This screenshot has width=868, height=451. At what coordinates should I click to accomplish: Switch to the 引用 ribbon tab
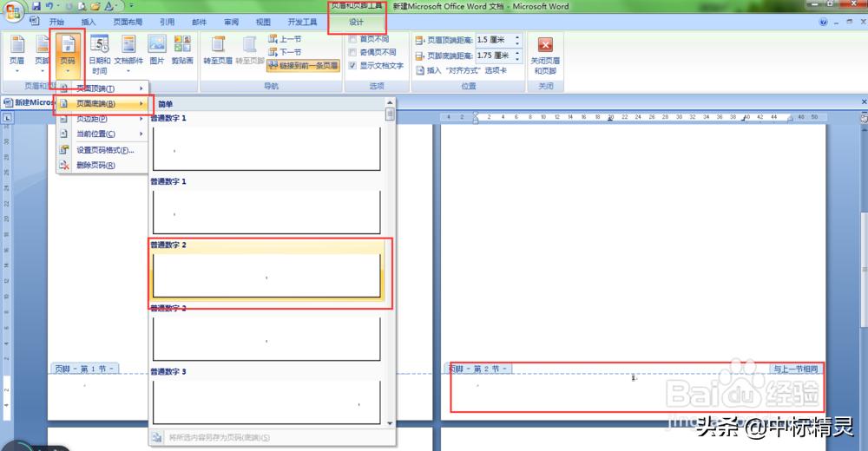click(x=168, y=23)
